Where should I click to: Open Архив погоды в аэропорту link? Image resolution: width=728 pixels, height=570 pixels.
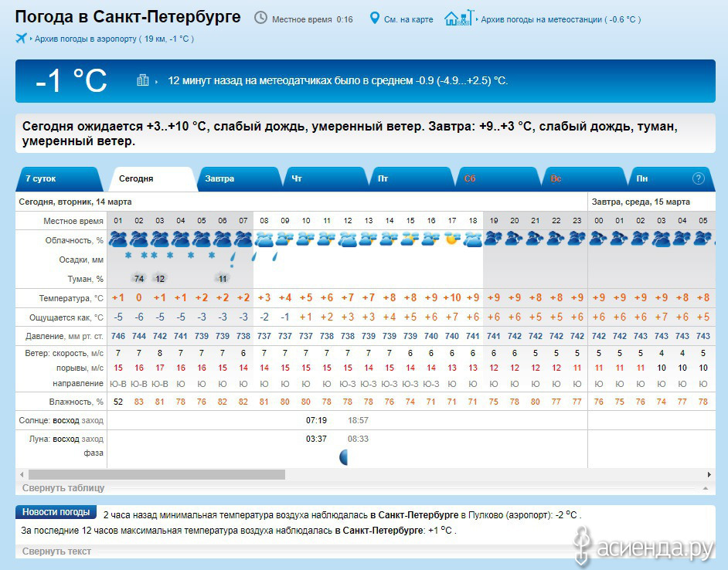pos(114,39)
